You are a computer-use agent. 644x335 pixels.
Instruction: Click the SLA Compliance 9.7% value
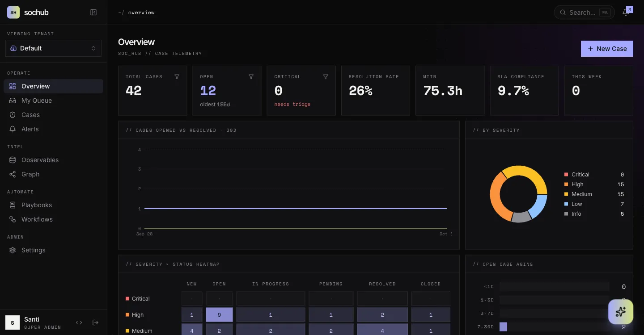tap(513, 91)
